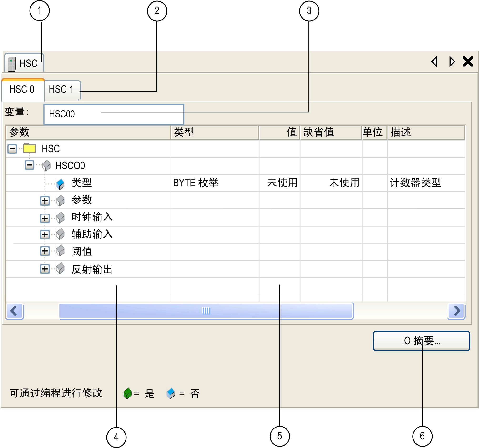The image size is (479, 448).
Task: Switch to the HSC 1 tab
Action: point(61,90)
